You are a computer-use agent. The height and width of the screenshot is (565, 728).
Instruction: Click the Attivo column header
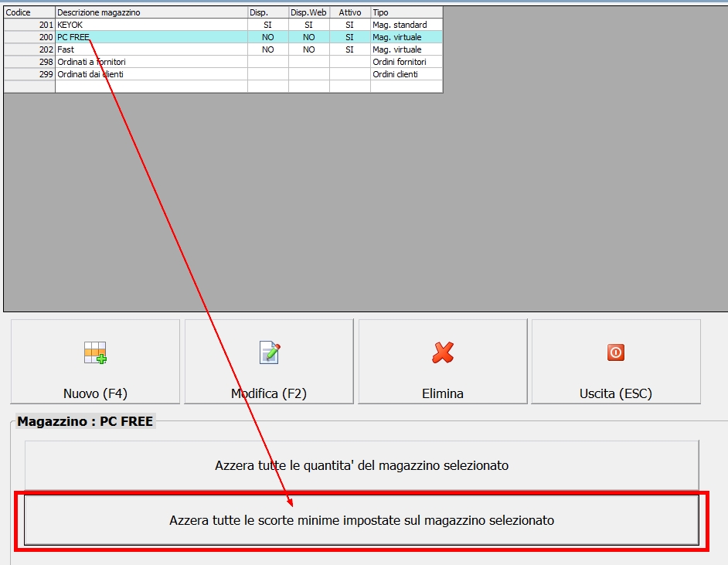349,12
